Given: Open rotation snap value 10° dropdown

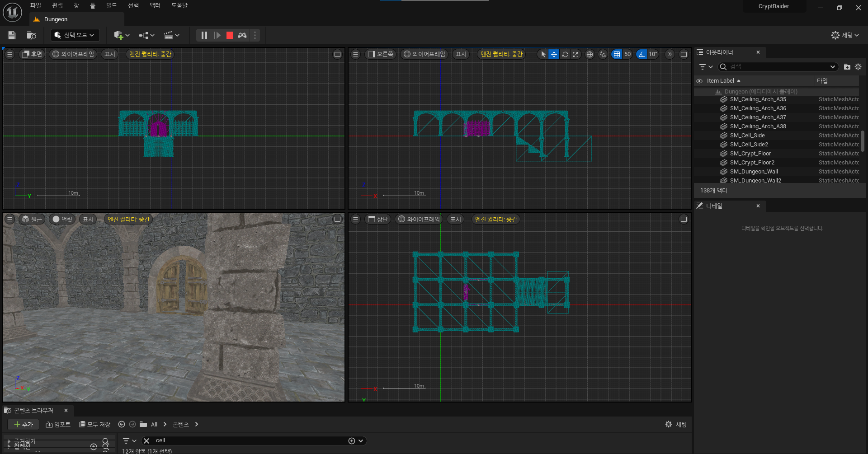Looking at the screenshot, I should coord(653,54).
